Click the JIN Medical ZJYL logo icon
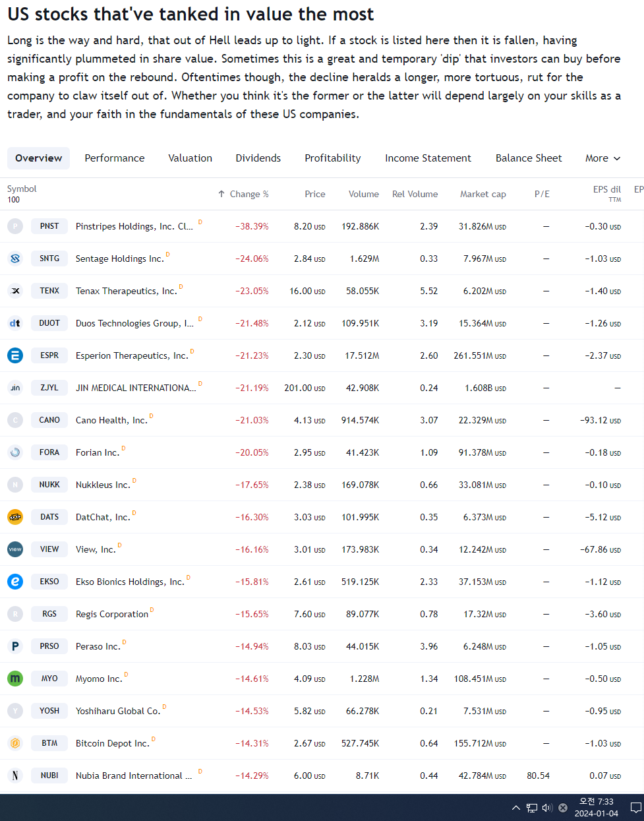This screenshot has height=821, width=644. [15, 388]
